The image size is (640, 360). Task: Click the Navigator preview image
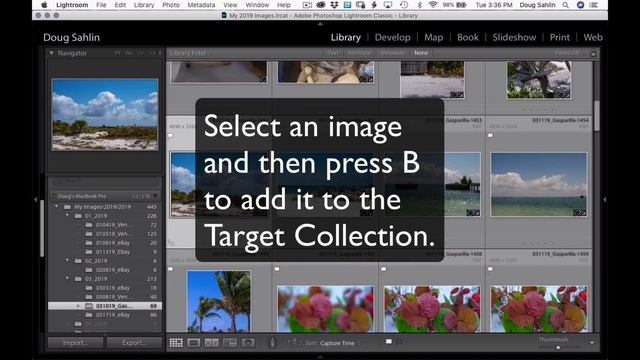105,115
